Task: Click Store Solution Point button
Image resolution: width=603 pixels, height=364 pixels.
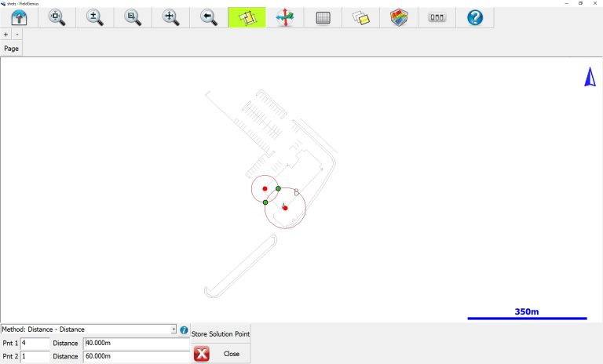Action: click(x=221, y=334)
